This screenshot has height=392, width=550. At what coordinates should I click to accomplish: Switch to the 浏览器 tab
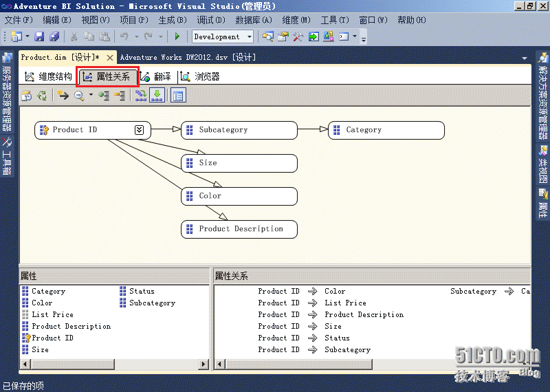(x=200, y=76)
